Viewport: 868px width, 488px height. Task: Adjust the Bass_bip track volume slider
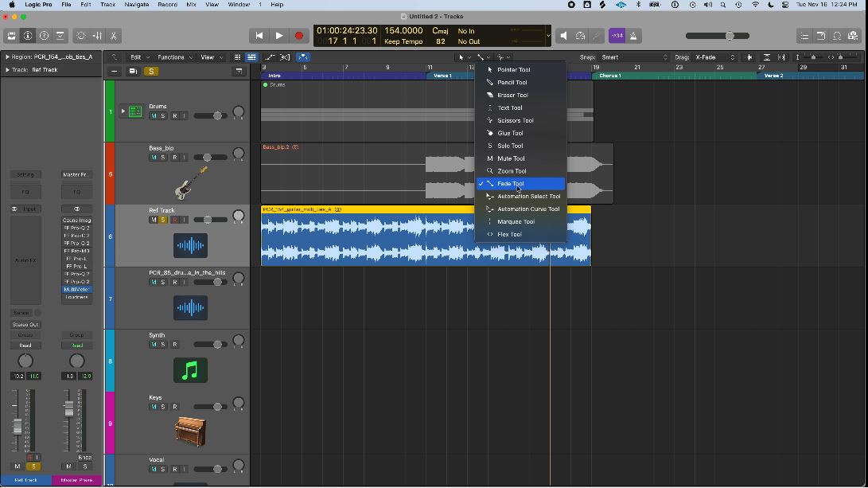pyautogui.click(x=208, y=158)
